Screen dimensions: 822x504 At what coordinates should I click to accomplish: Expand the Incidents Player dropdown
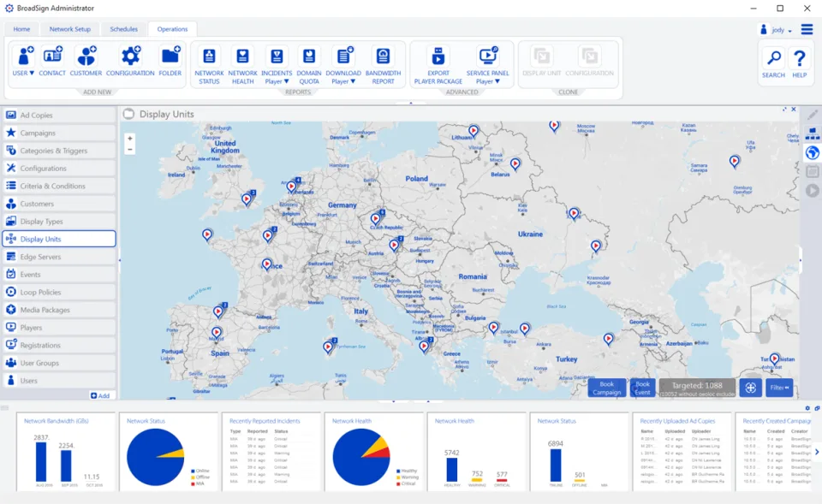[x=277, y=65]
